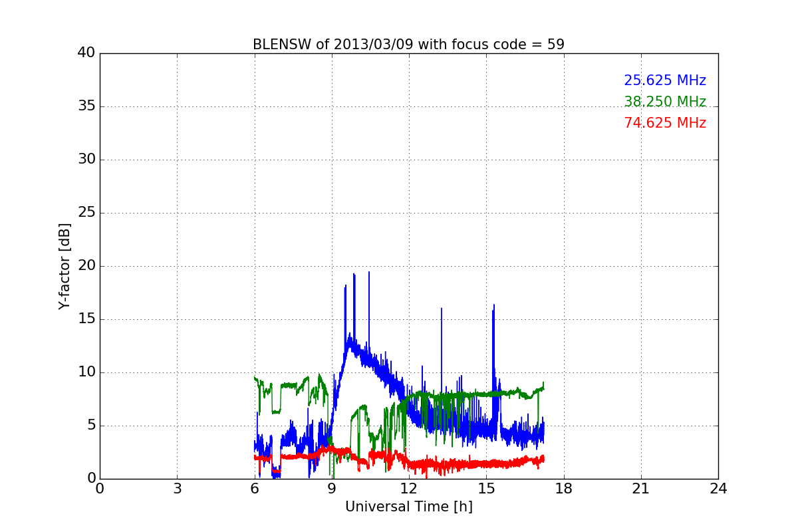This screenshot has width=798, height=532.
Task: Click the y-axis tick label 25
Action: point(86,213)
